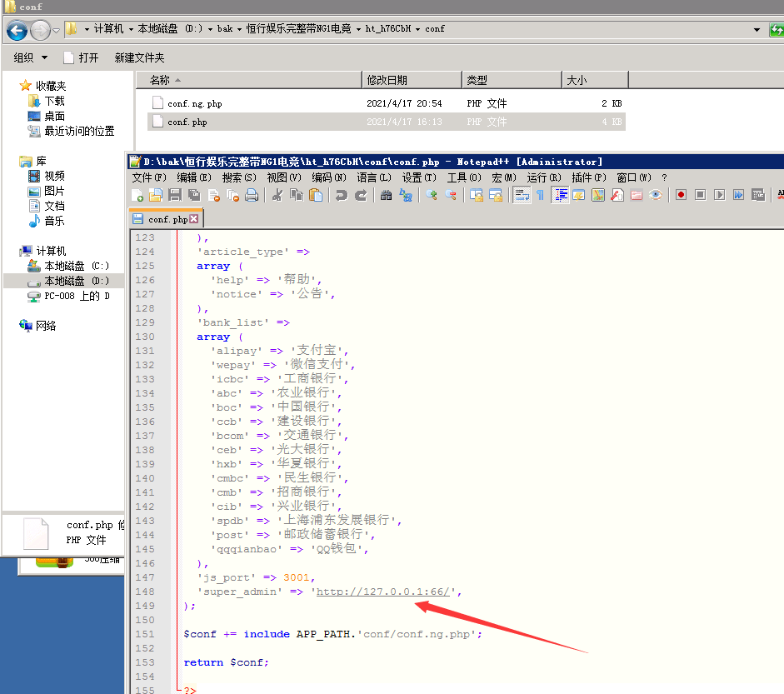The image size is (784, 694).
Task: Start macro recording with the red dot
Action: tap(681, 195)
